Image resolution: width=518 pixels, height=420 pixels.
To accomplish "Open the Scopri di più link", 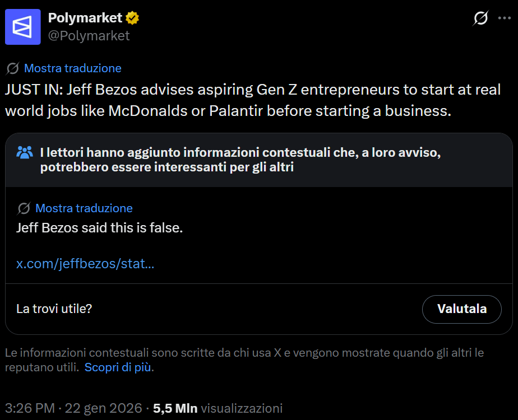I will (118, 367).
